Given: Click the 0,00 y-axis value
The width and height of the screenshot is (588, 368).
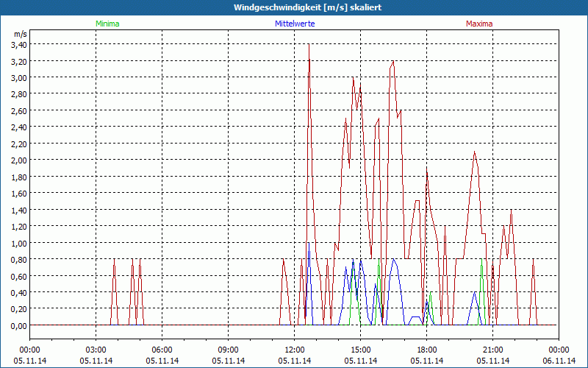Looking at the screenshot, I should [19, 325].
